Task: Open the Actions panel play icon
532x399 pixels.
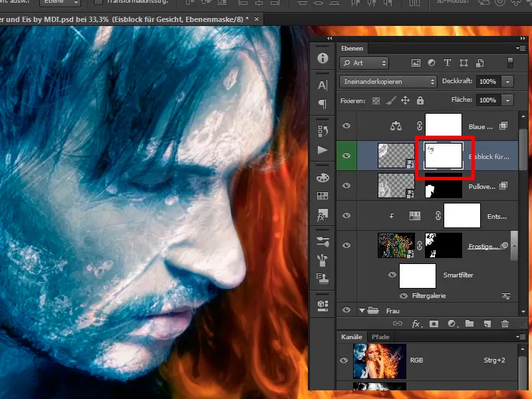Action: (323, 150)
